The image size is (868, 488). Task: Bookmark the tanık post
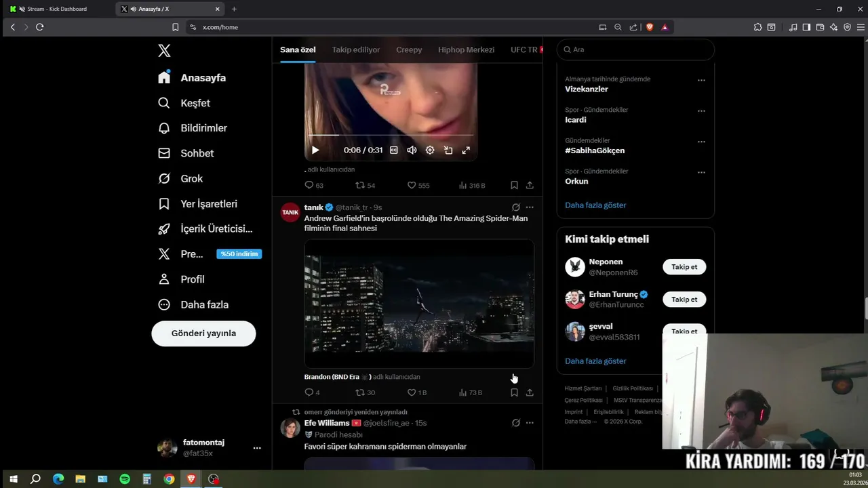[514, 392]
